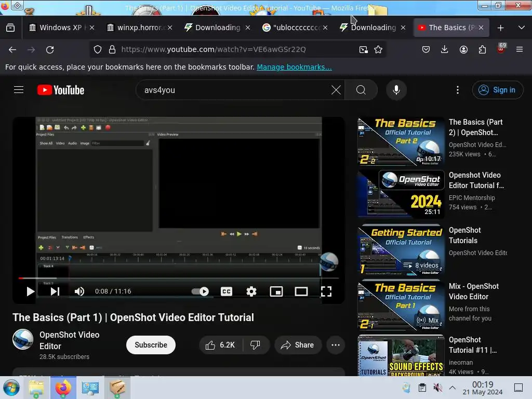This screenshot has width=532, height=399.
Task: Close The Basics YouTube tab
Action: tap(481, 28)
